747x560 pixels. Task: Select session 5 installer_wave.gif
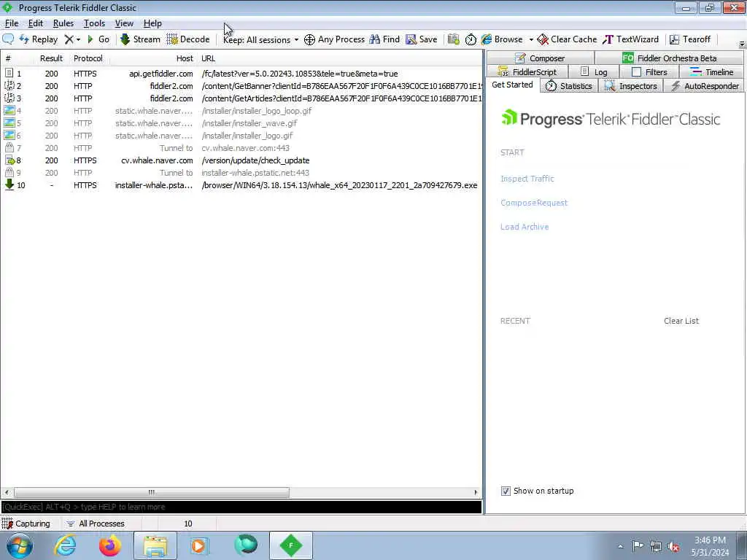coord(241,123)
